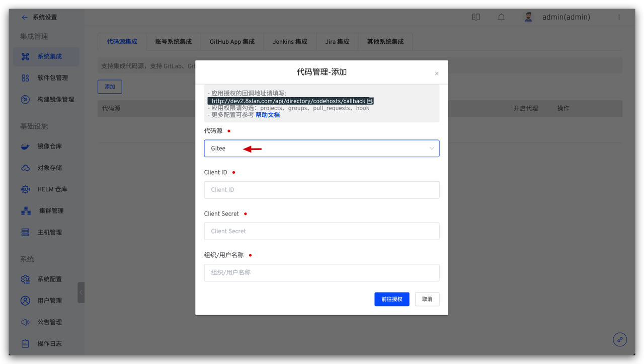Open the documentation book icon in header
Viewport: 644px width, 364px height.
point(476,17)
